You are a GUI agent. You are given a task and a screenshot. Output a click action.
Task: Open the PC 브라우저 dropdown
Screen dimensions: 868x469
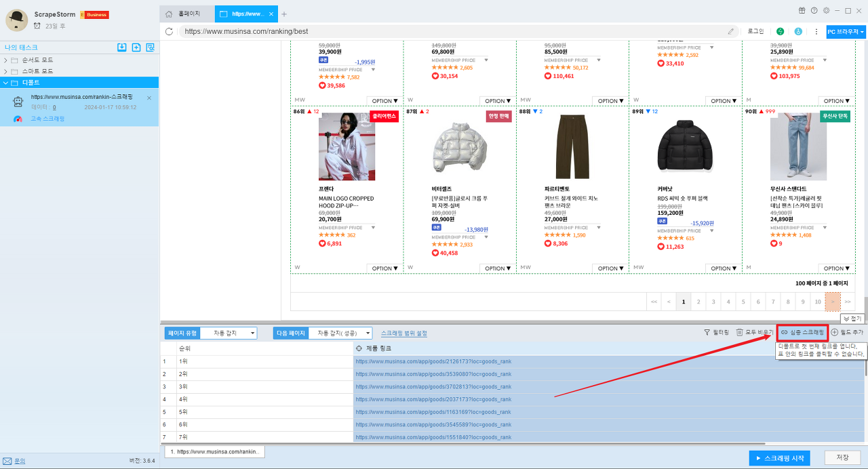point(846,31)
